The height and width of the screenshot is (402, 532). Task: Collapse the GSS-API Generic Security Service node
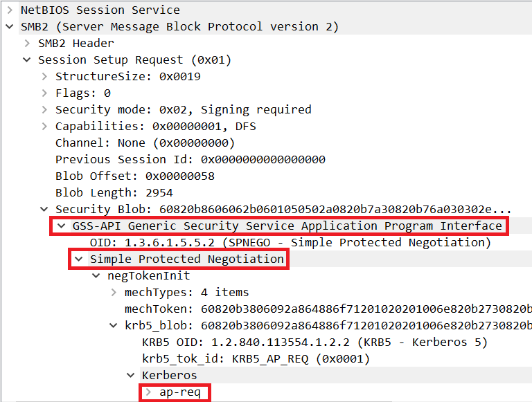[62, 226]
